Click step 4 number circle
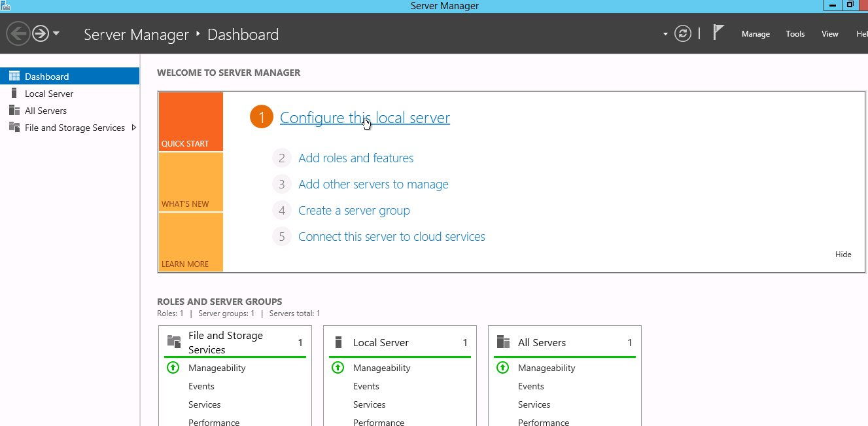This screenshot has width=868, height=426. pos(282,211)
